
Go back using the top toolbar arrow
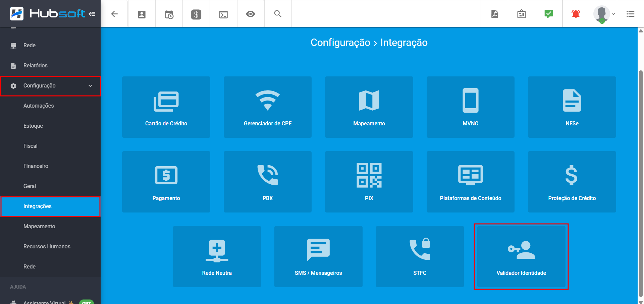point(114,14)
